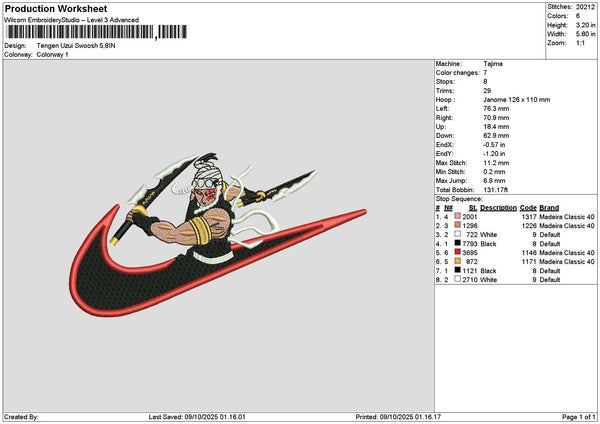Click the Stop Sequence label

(x=459, y=199)
